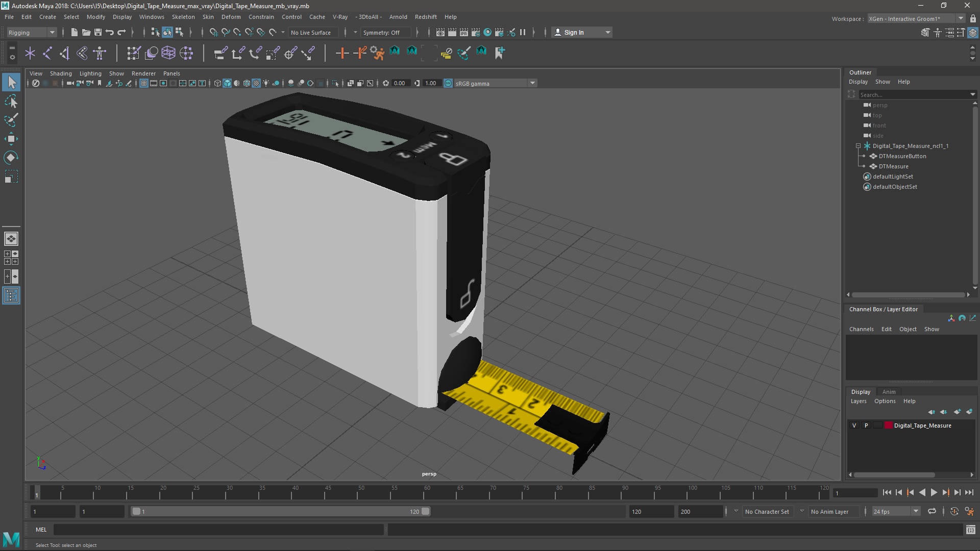
Task: Click the playback range slider bar
Action: click(x=280, y=511)
